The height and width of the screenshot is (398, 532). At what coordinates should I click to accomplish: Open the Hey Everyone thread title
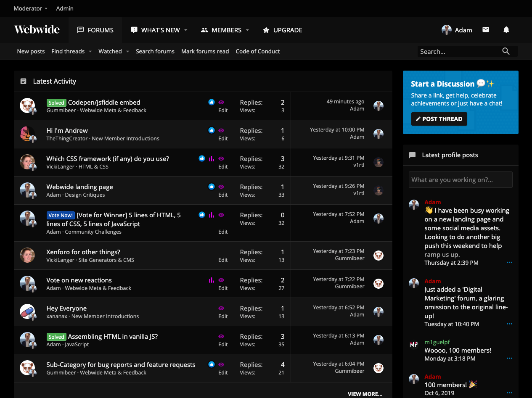(66, 308)
